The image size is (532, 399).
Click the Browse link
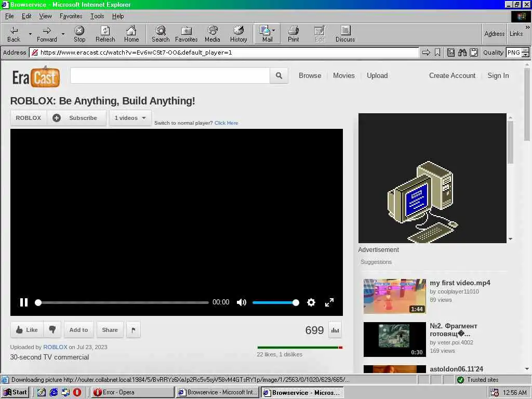[x=310, y=76]
